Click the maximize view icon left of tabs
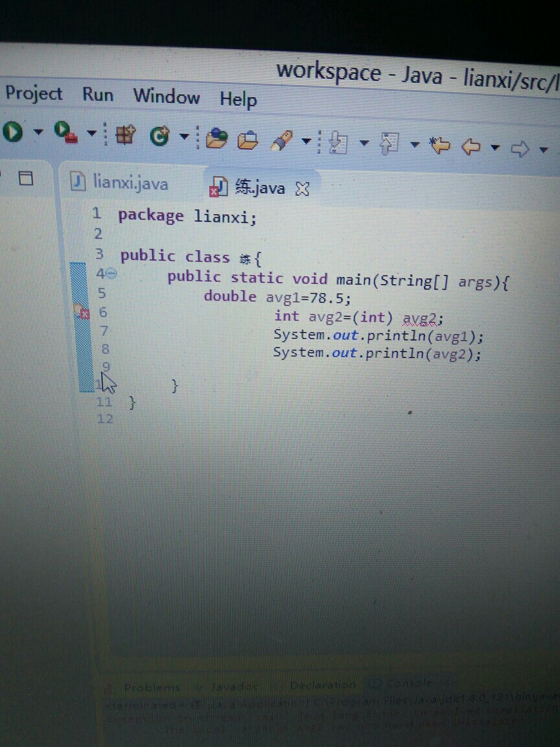The image size is (560, 747). coord(26,178)
